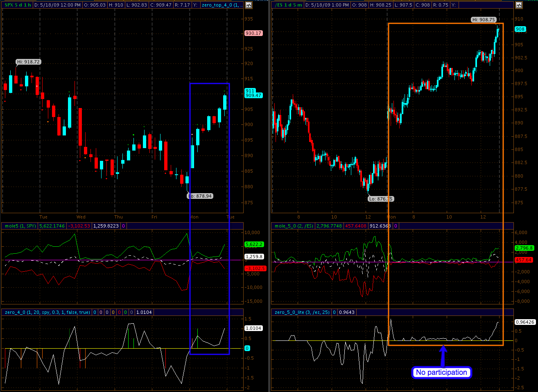This screenshot has width=538, height=392.
Task: Click the cyan 908 price tag on /ES chart
Action: [x=520, y=29]
